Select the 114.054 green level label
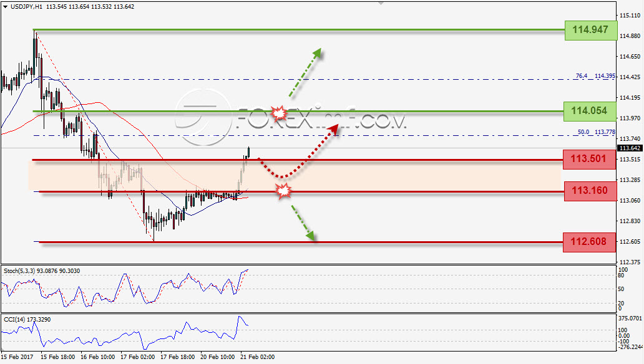644x364 pixels. (589, 111)
